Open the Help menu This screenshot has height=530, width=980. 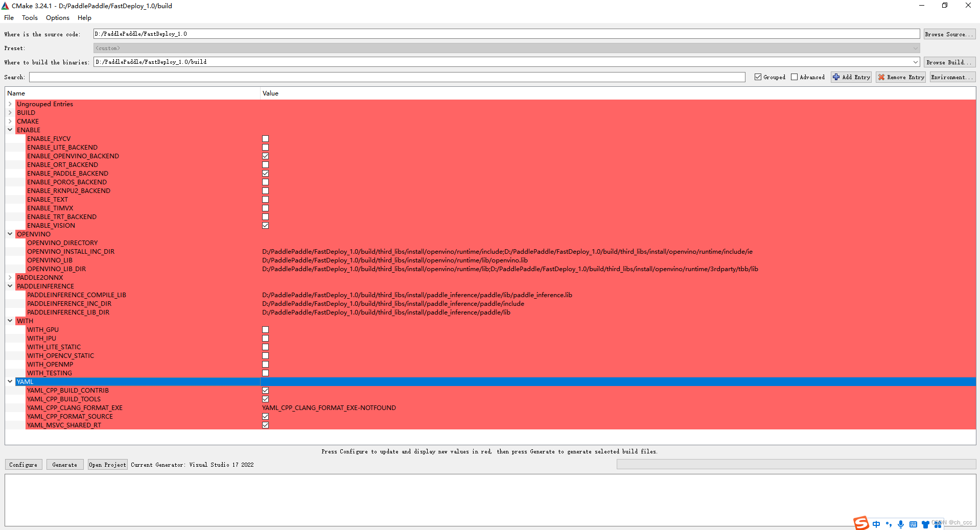click(84, 17)
